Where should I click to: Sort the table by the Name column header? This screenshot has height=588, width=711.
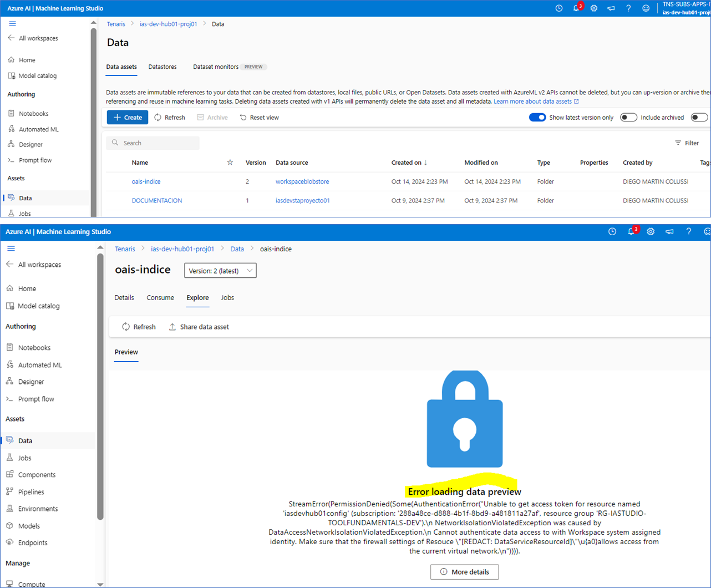(x=140, y=163)
